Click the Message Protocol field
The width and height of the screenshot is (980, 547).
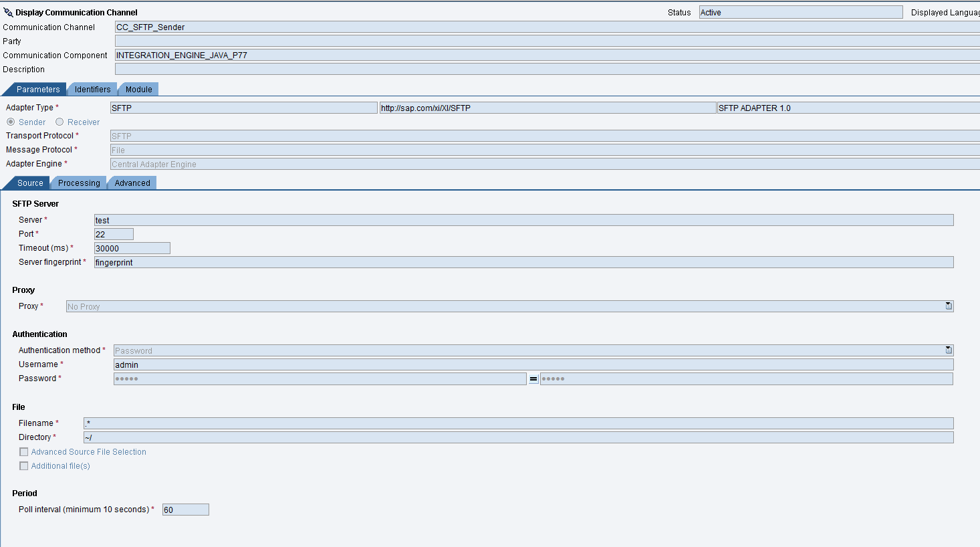545,150
